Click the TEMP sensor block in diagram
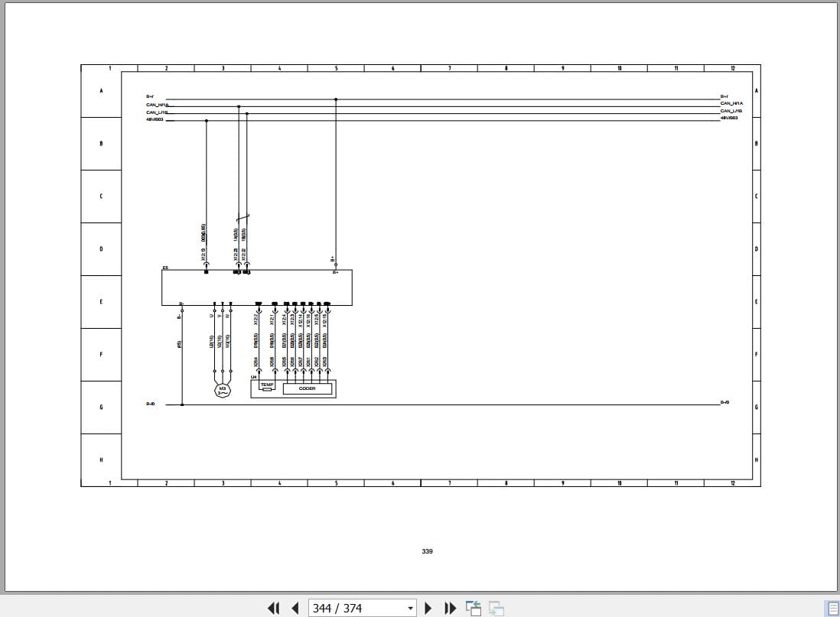The image size is (840, 617). point(267,386)
